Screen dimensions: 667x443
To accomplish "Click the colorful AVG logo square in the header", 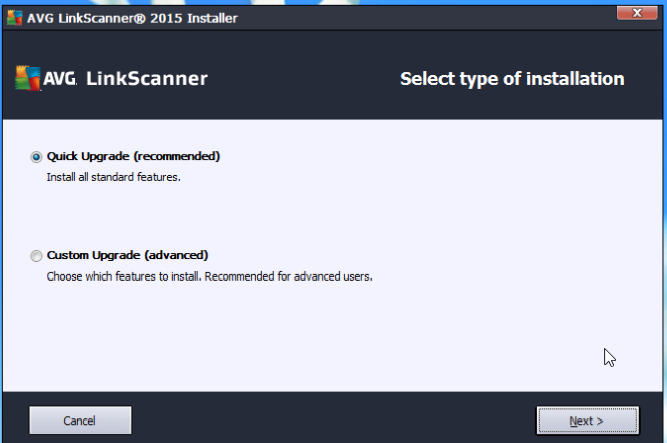I will 27,79.
